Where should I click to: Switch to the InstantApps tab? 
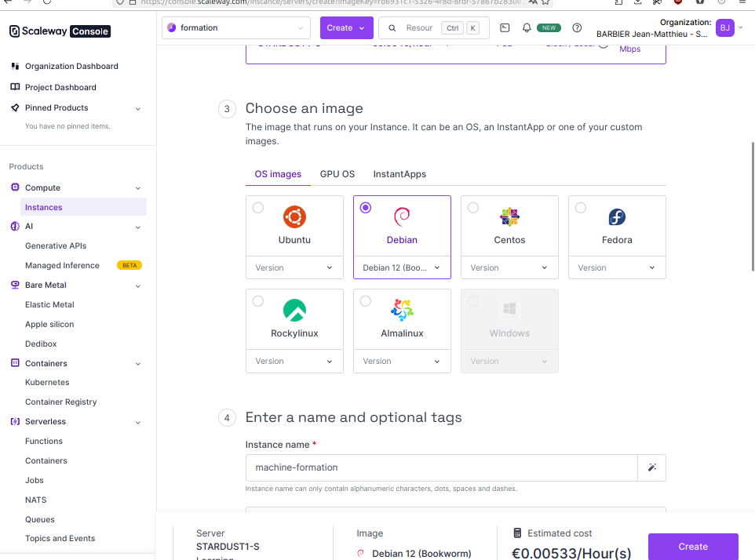399,174
